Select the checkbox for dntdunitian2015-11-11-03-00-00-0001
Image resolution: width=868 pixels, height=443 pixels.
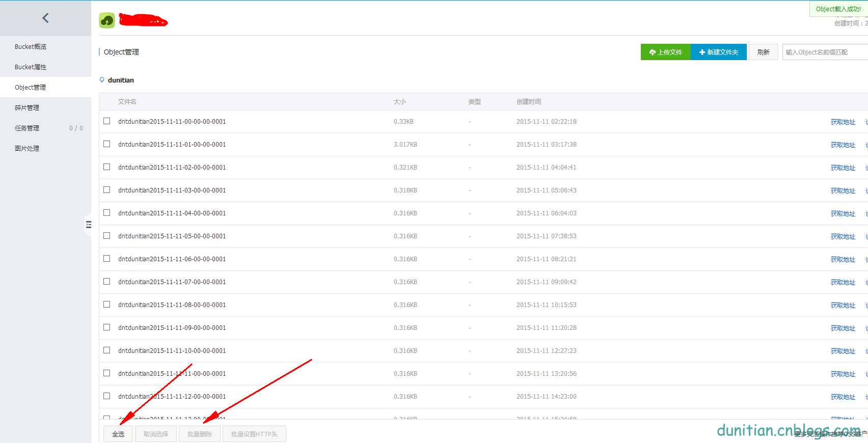[x=107, y=190]
